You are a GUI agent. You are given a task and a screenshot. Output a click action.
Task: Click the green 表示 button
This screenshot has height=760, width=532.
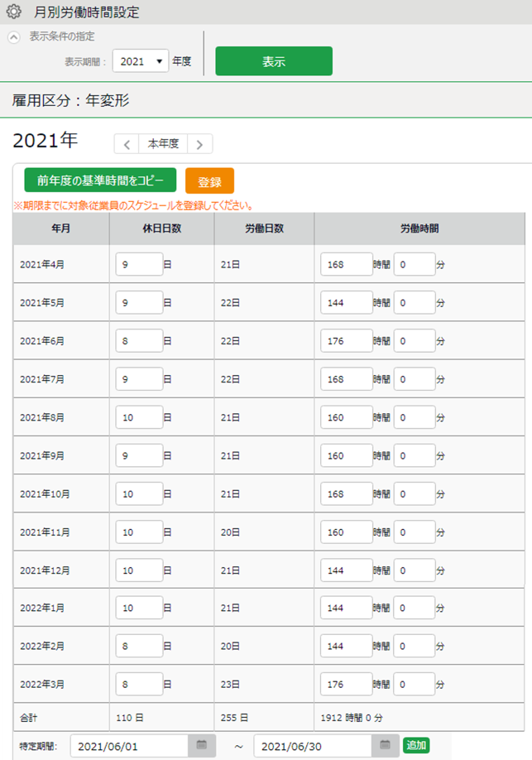click(274, 61)
